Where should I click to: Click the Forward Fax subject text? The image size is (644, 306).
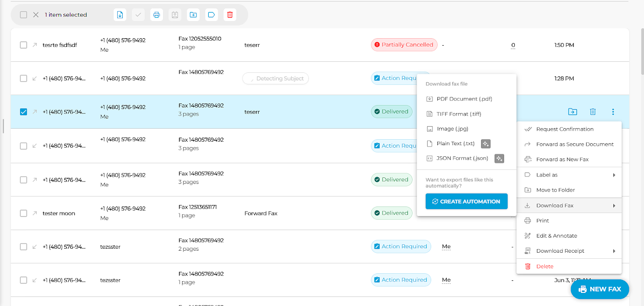(261, 213)
